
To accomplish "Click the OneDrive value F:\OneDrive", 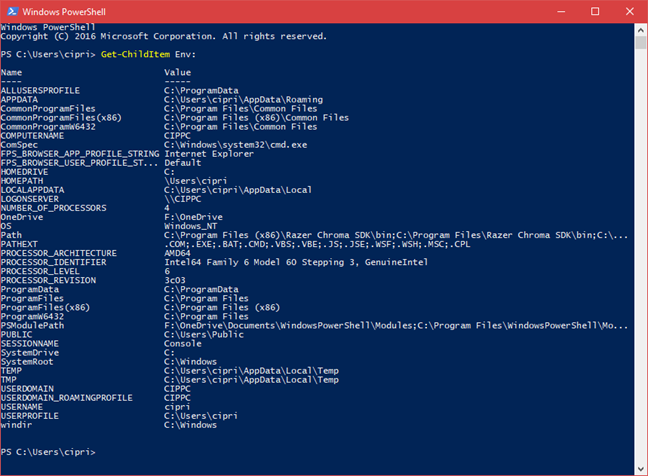I will click(x=193, y=217).
